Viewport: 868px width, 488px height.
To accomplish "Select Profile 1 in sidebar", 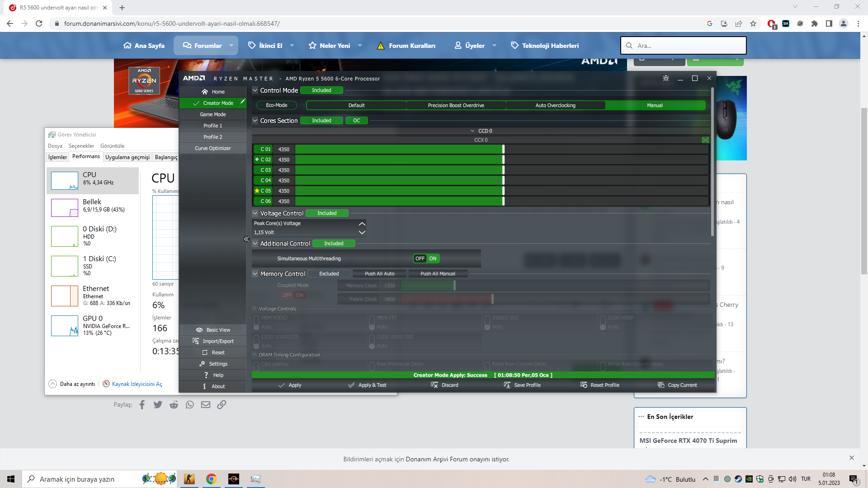I will point(212,126).
